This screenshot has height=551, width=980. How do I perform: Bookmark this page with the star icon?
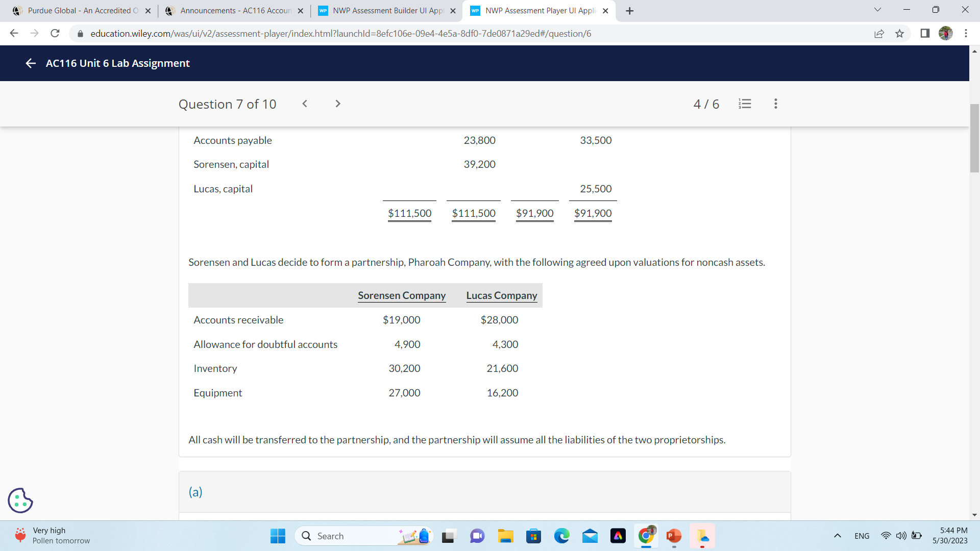click(899, 34)
